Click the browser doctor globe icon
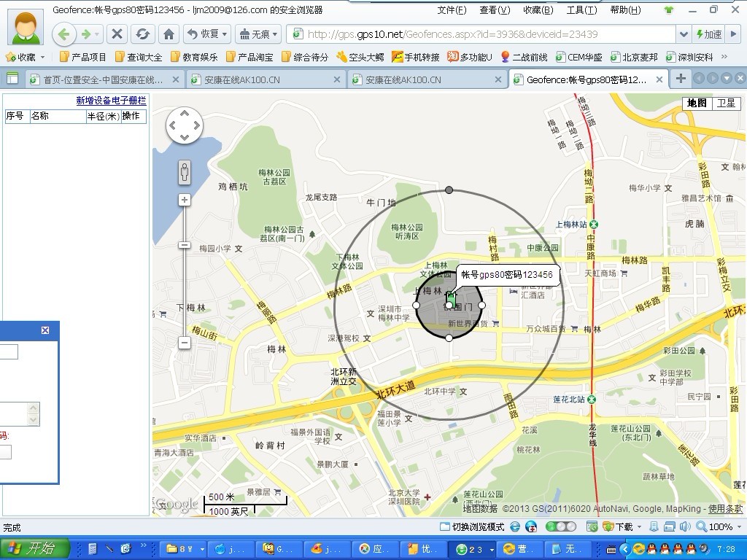The width and height of the screenshot is (747, 560). tap(531, 526)
